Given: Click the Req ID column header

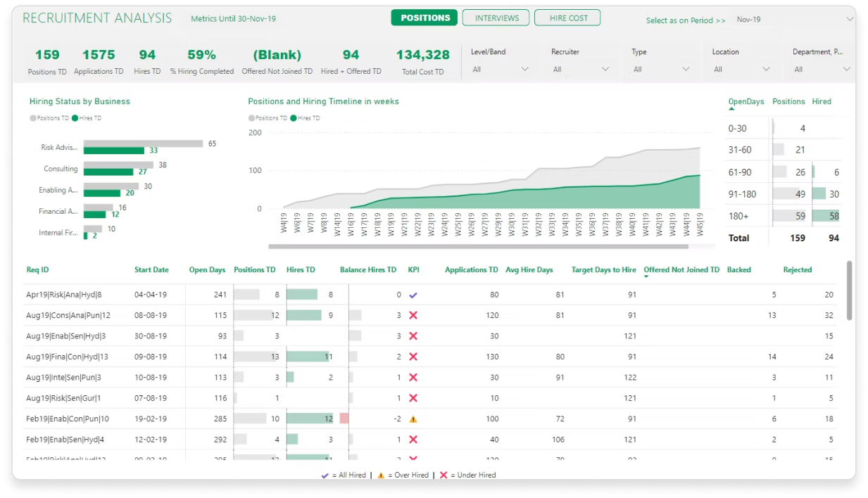Looking at the screenshot, I should point(37,270).
